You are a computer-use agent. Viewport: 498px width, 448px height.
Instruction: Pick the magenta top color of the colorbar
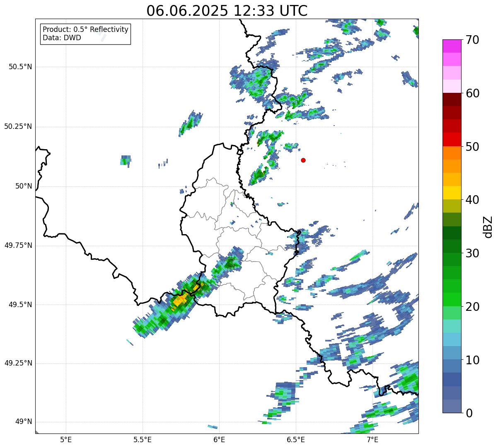(452, 46)
